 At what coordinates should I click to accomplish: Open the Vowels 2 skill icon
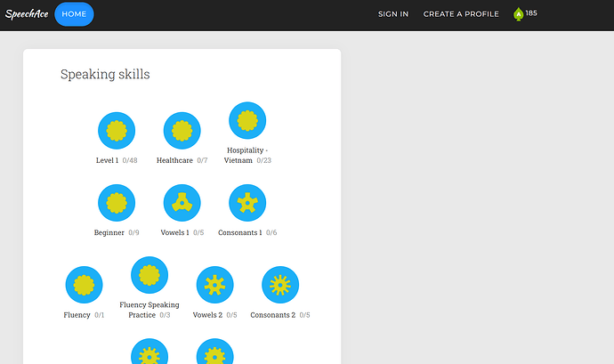(x=214, y=285)
